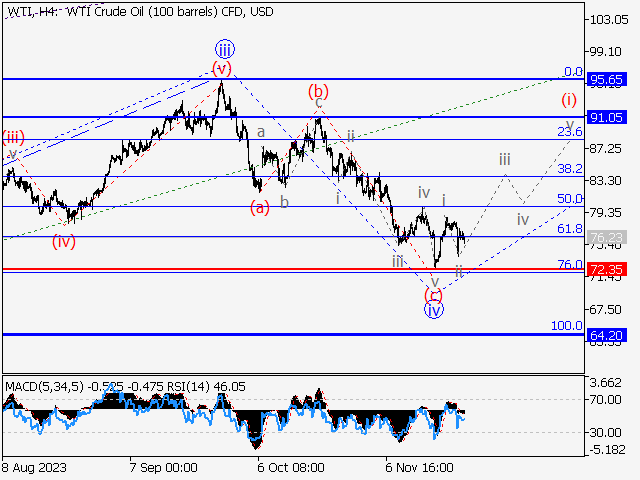The image size is (640, 480).
Task: Click the 87.25 price axis value
Action: click(606, 149)
